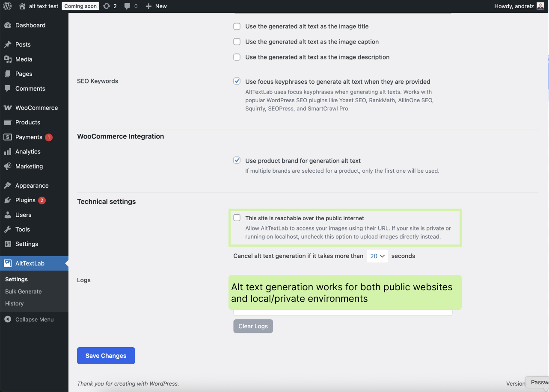Screen dimensions: 549x392
Task: Click 'Howdy, andreiz' account link
Action: 514,6
